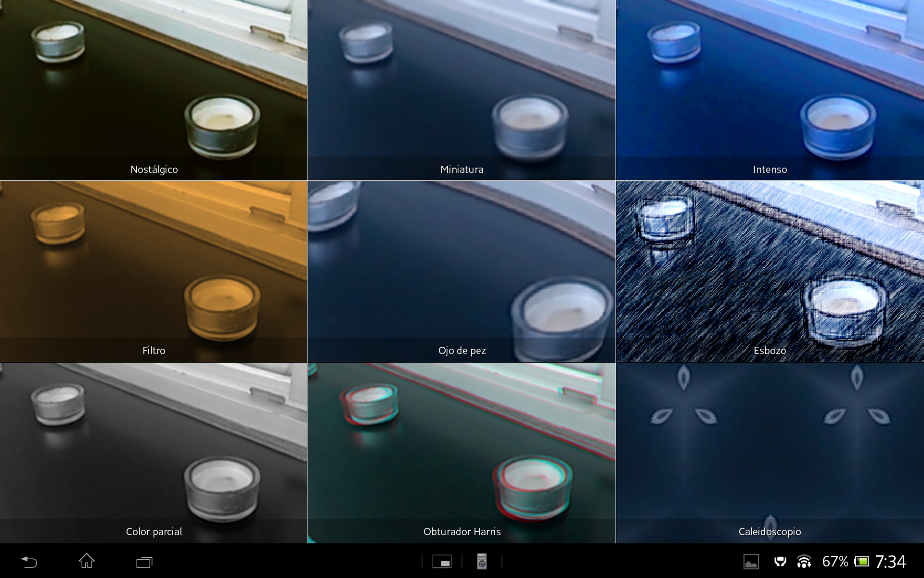Launch the remote control icon

[482, 562]
